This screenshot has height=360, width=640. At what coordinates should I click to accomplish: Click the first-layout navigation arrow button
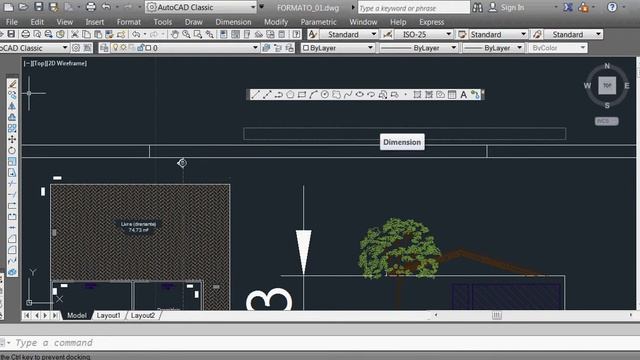pos(27,315)
